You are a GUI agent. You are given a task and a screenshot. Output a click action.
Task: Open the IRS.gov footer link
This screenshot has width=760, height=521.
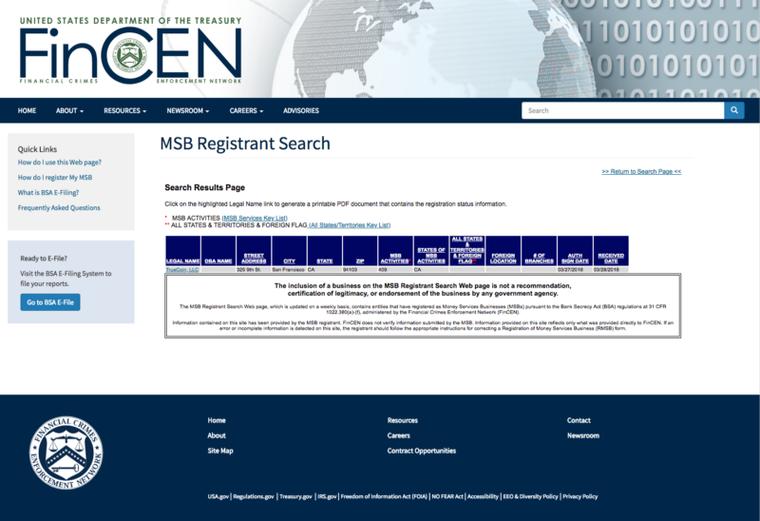[327, 496]
